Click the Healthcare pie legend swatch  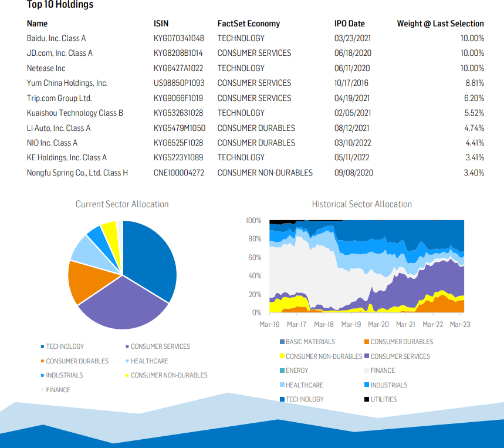[127, 361]
